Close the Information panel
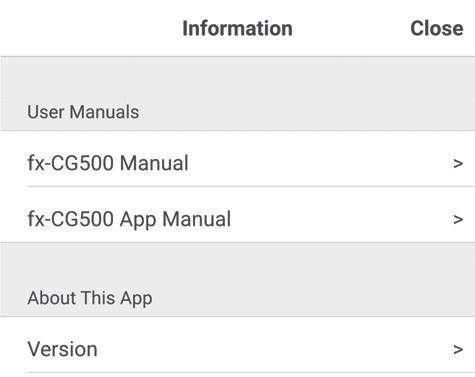 (x=436, y=28)
